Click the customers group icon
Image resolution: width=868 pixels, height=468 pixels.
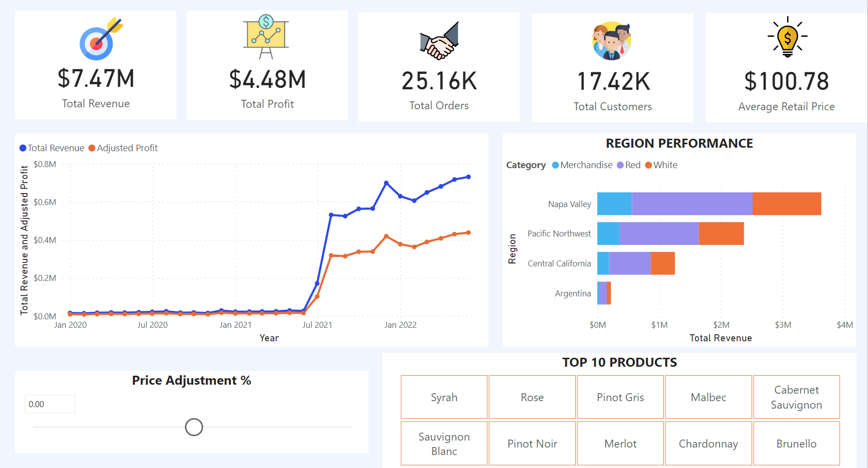point(612,41)
